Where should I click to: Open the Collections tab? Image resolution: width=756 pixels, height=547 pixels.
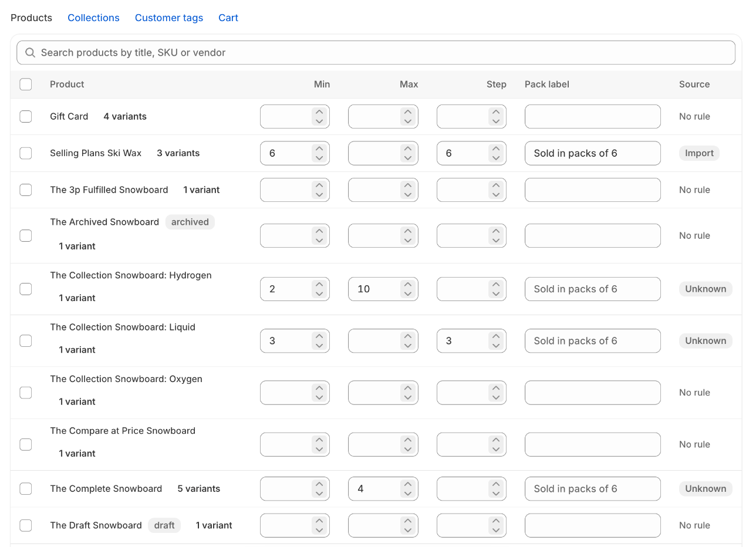pyautogui.click(x=93, y=18)
